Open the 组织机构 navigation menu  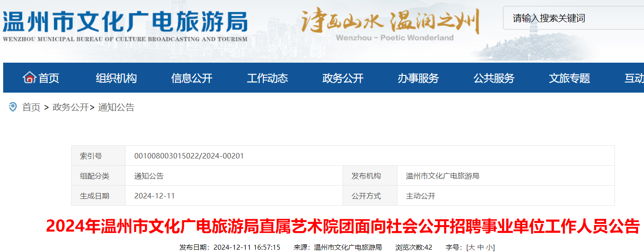point(116,78)
